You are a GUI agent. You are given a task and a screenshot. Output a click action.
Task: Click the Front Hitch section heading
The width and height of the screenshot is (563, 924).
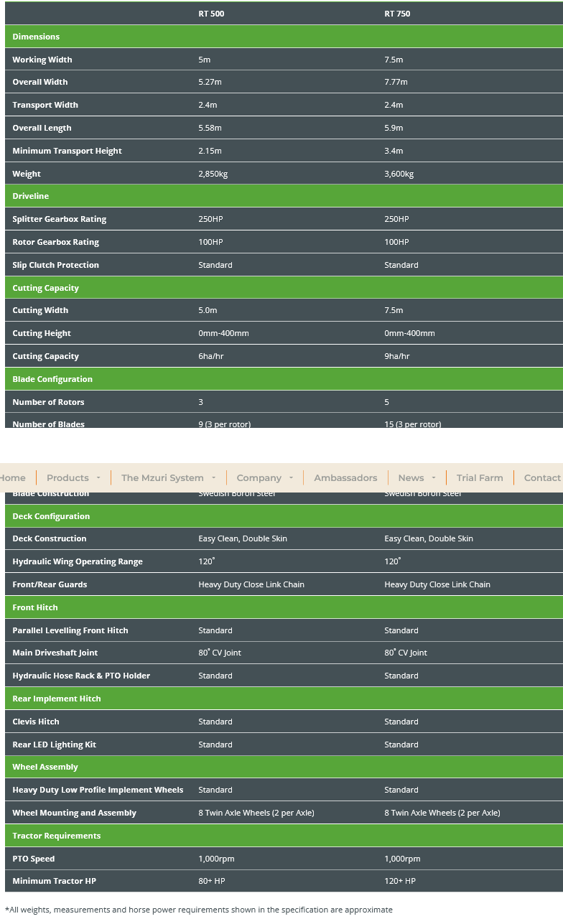pos(35,607)
